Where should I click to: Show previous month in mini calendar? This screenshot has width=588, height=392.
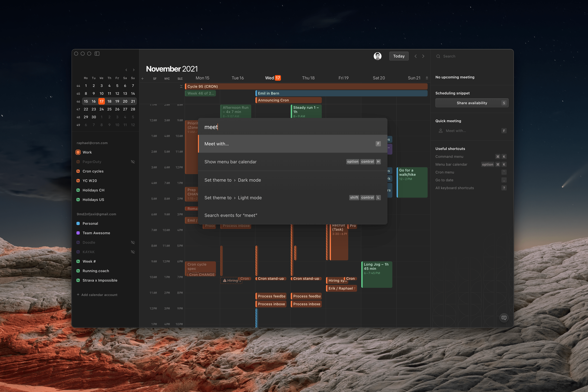(126, 70)
